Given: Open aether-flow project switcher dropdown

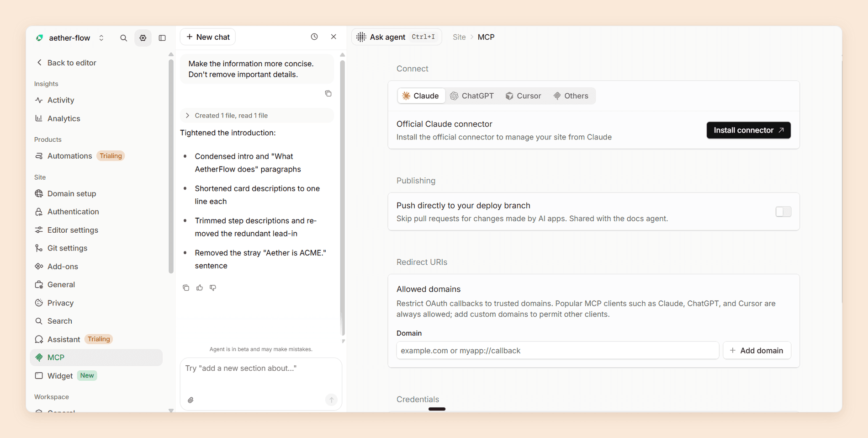Looking at the screenshot, I should tap(70, 38).
